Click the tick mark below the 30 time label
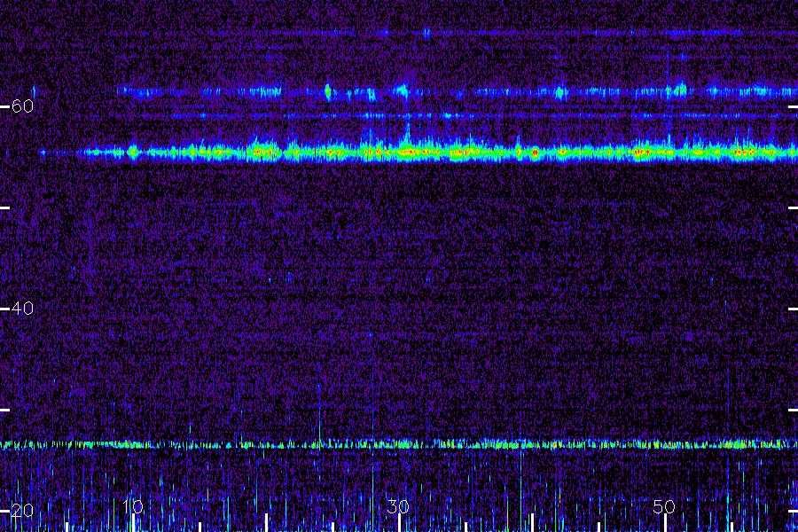This screenshot has width=798, height=532. [400, 523]
